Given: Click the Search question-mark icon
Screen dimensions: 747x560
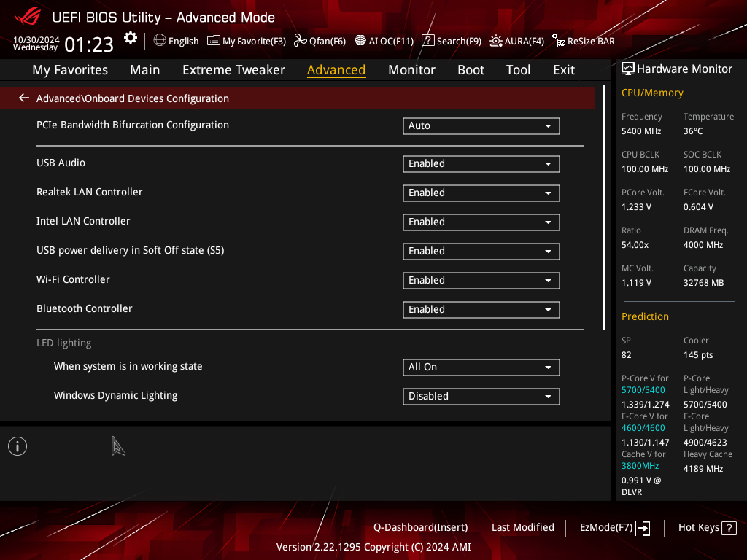Looking at the screenshot, I should click(427, 41).
